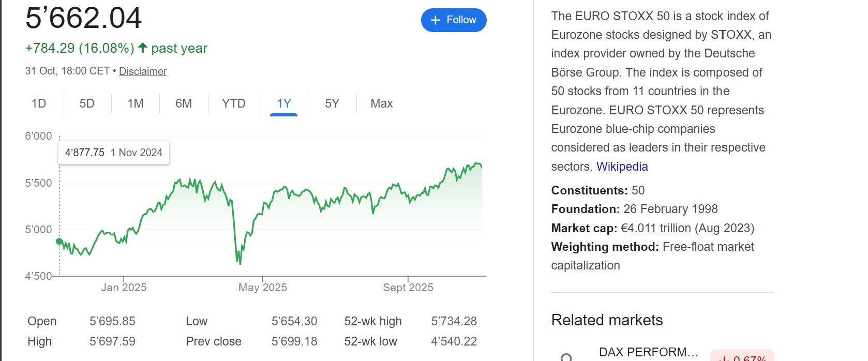The height and width of the screenshot is (361, 868).
Task: Select the 1D time range tab
Action: coord(39,103)
